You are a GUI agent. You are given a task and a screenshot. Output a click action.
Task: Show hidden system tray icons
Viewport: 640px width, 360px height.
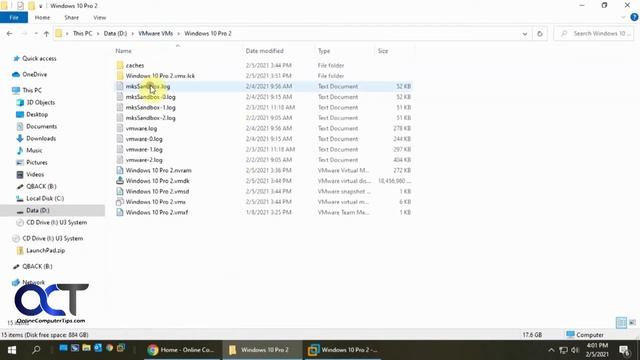pyautogui.click(x=551, y=350)
